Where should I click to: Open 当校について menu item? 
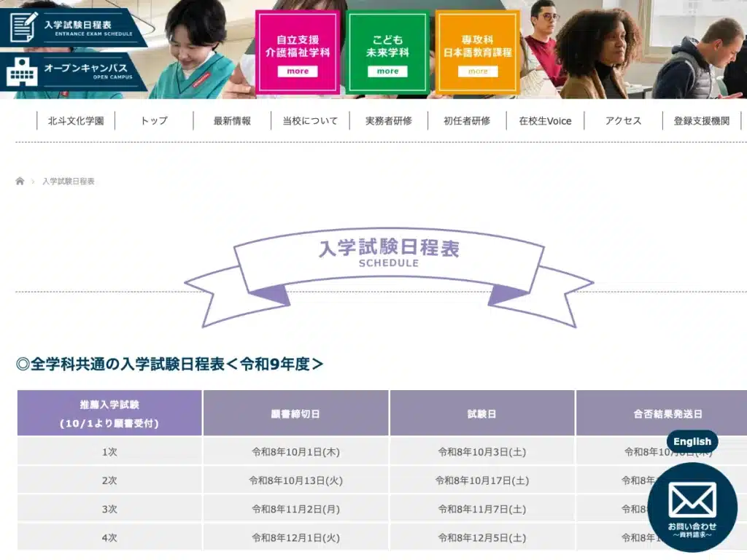click(x=310, y=121)
